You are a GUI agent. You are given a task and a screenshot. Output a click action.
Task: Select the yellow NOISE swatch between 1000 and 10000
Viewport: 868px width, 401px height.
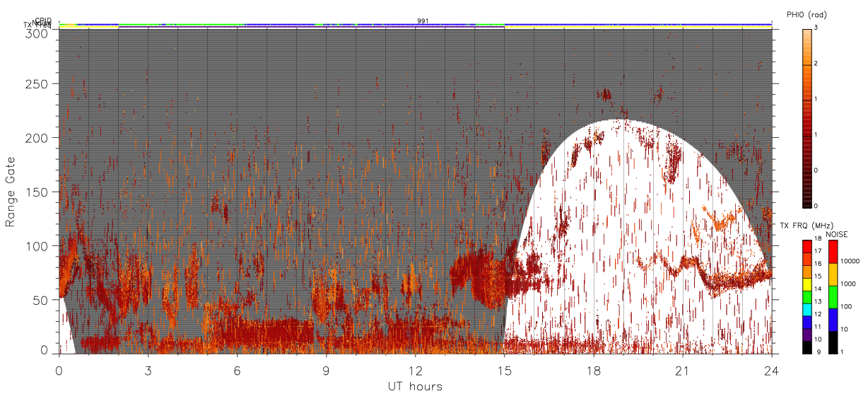pos(833,274)
